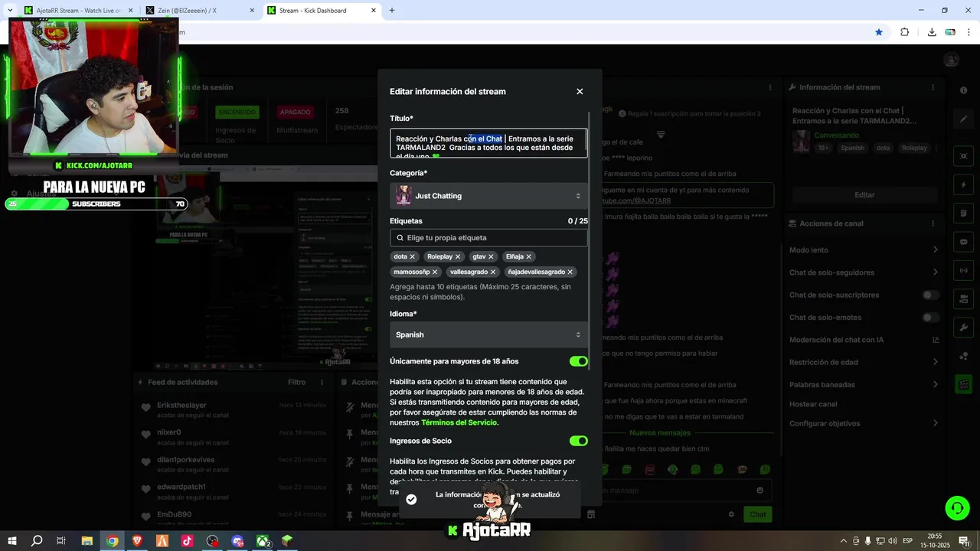This screenshot has width=980, height=551.
Task: Click the pencil edit icon in right sidebar
Action: point(963,119)
